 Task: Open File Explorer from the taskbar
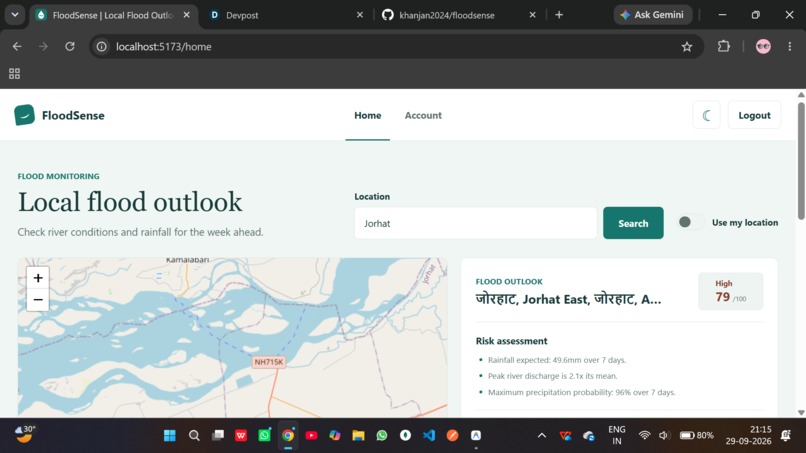tap(358, 436)
